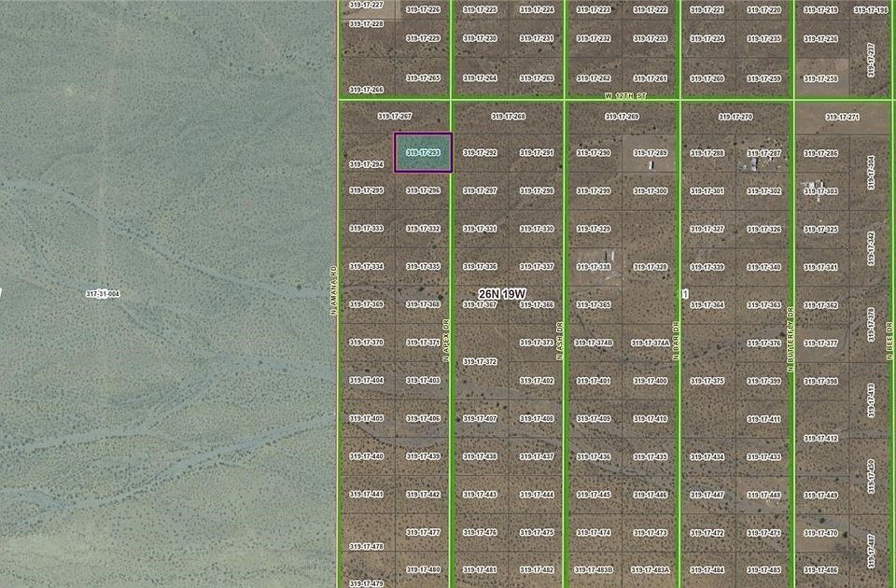Click parcel label 319-17-336
This screenshot has height=588, width=896.
[480, 266]
